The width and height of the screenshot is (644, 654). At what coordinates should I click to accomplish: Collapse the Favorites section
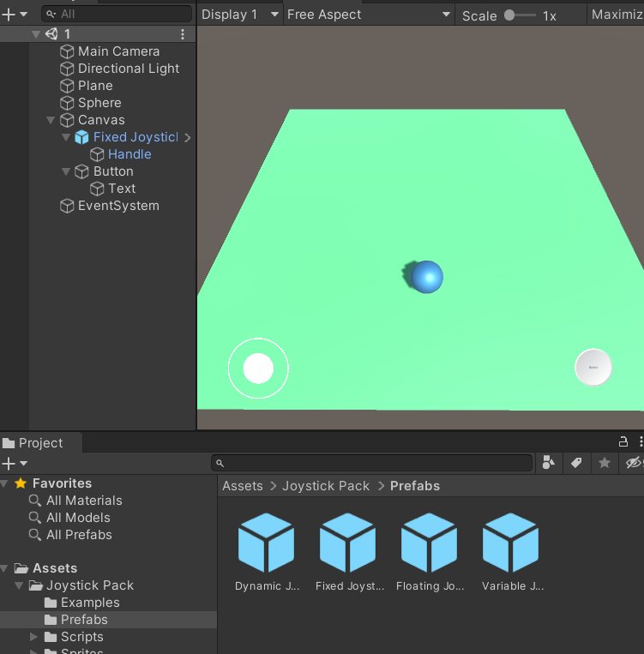[4, 483]
